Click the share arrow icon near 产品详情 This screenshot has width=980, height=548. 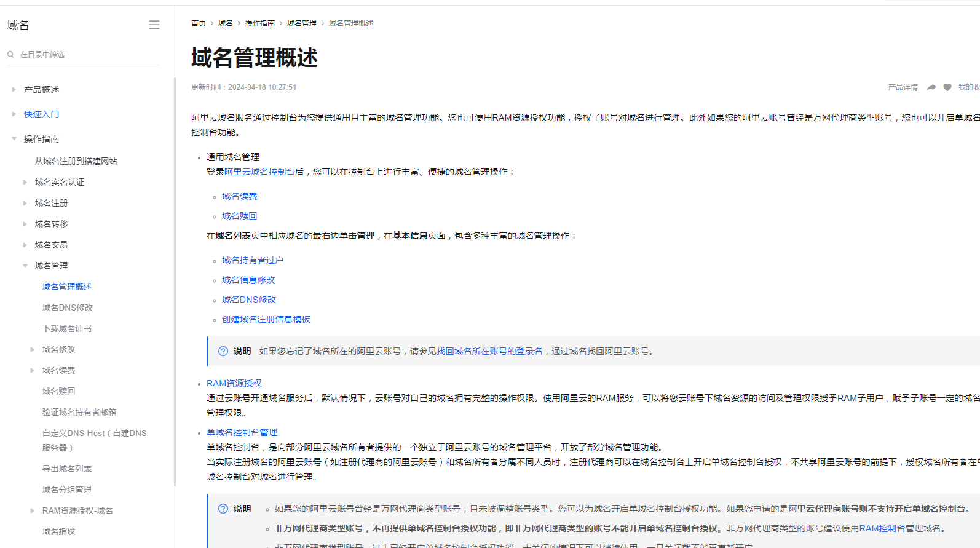[x=931, y=87]
